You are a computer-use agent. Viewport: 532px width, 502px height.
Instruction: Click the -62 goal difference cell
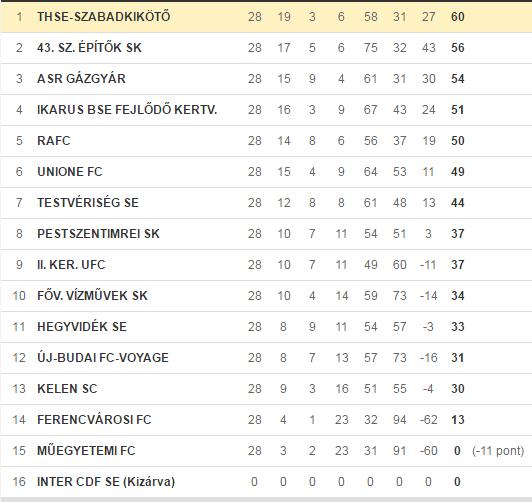(x=428, y=420)
